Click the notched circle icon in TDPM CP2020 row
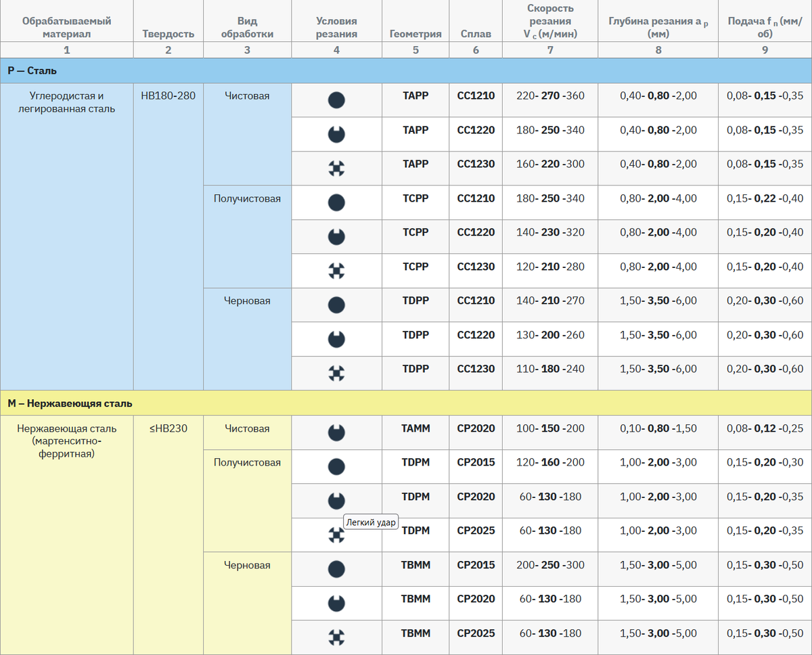 (336, 501)
